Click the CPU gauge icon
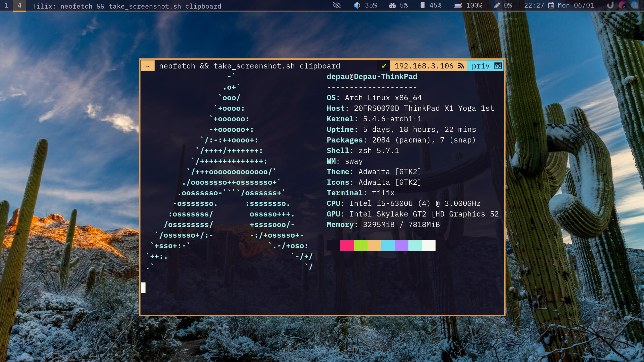Screen dimensions: 644x362 pos(392,6)
